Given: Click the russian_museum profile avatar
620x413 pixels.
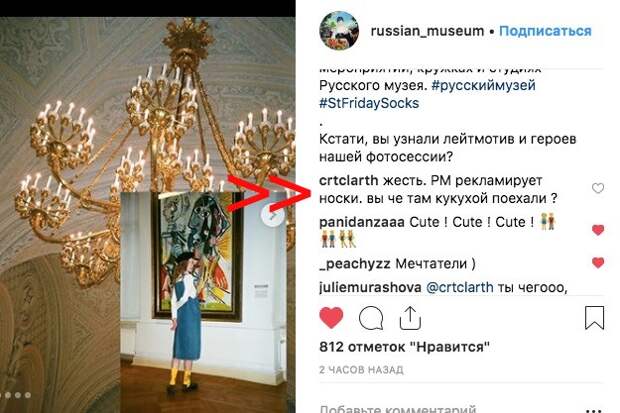Looking at the screenshot, I should (339, 31).
